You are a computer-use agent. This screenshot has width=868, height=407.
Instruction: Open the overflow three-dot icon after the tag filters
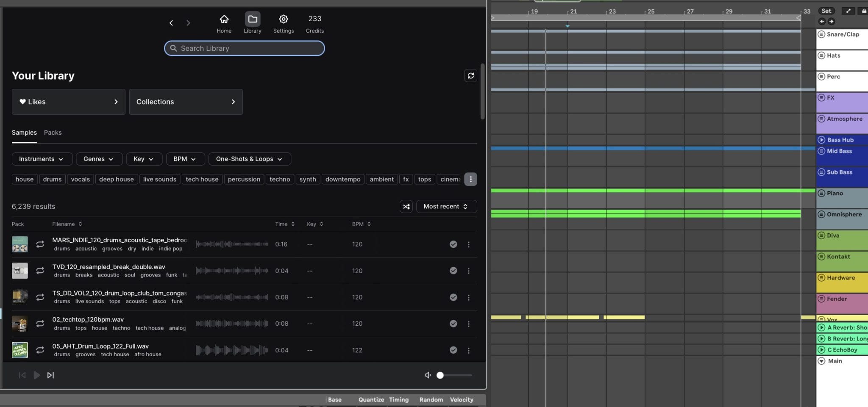[470, 179]
